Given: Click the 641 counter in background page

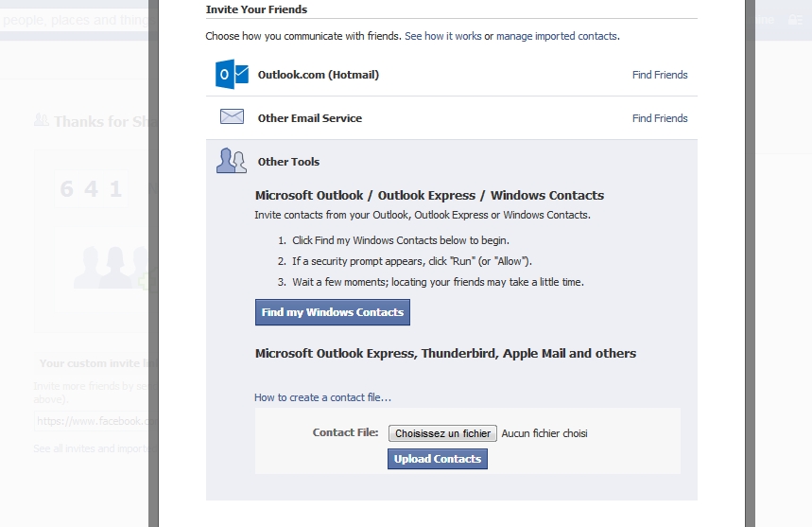Looking at the screenshot, I should point(91,188).
